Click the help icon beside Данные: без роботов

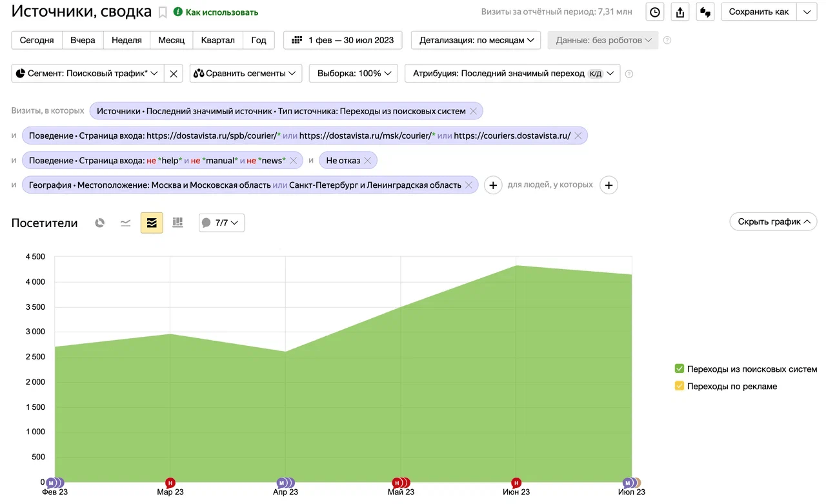[x=667, y=40]
